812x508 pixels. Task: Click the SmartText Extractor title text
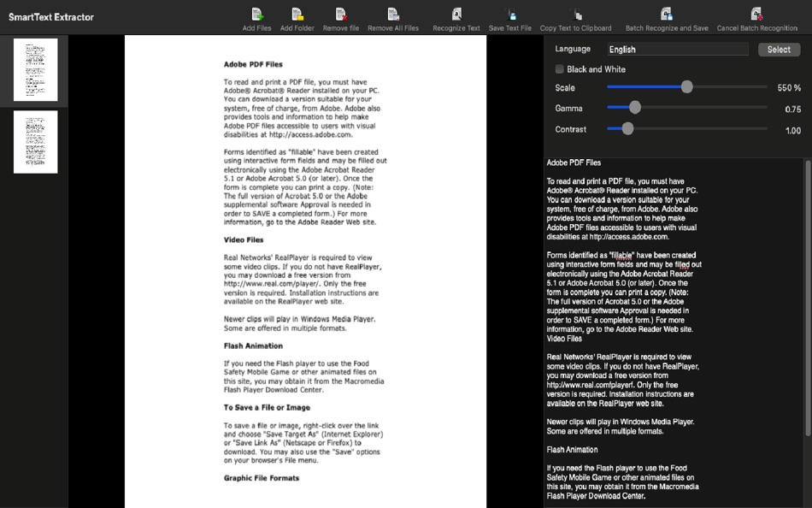(x=51, y=17)
